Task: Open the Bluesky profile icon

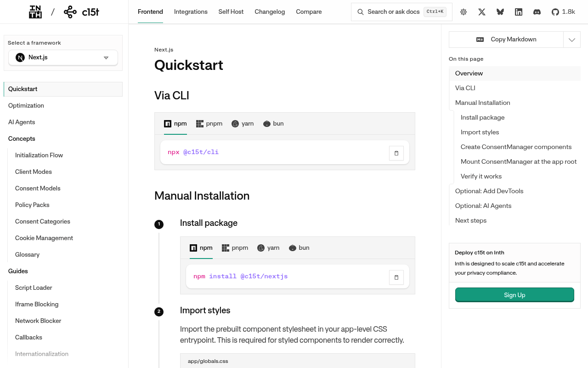Action: (500, 12)
